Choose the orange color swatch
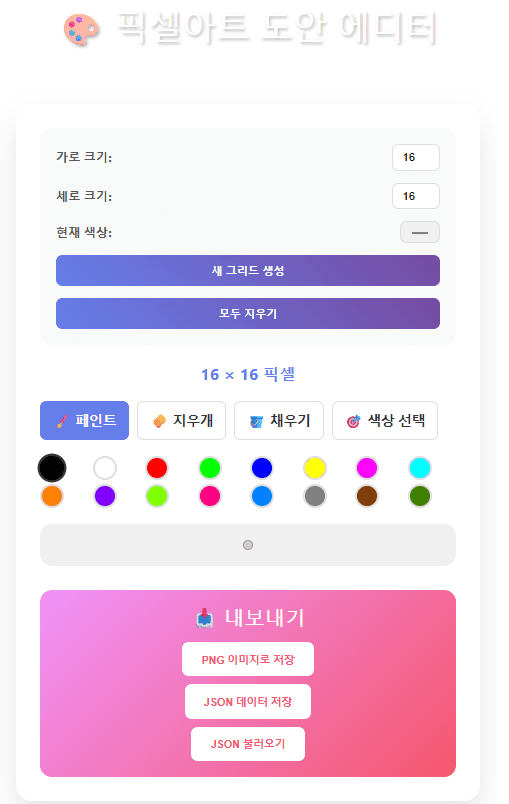Viewport: 509px width, 804px height. tap(52, 496)
